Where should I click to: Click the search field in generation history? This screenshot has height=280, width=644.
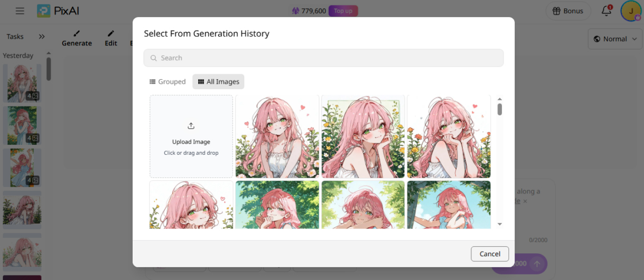click(323, 58)
